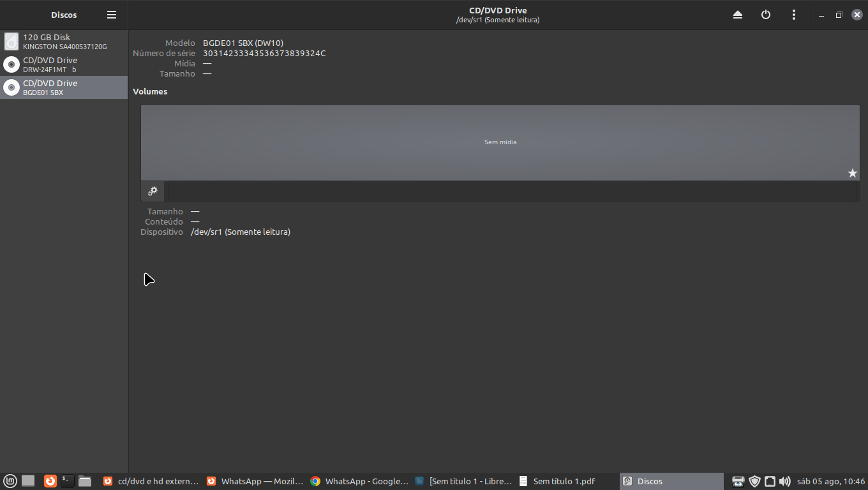Open the terminal from the panel

point(68,481)
